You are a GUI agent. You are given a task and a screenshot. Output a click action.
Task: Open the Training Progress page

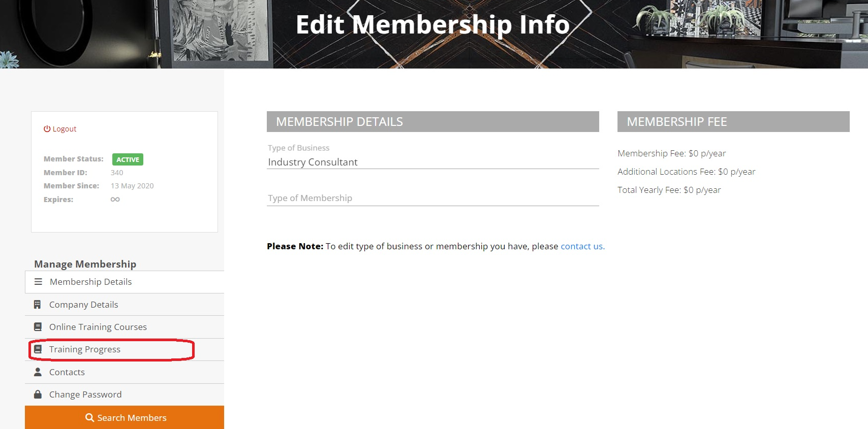point(85,349)
